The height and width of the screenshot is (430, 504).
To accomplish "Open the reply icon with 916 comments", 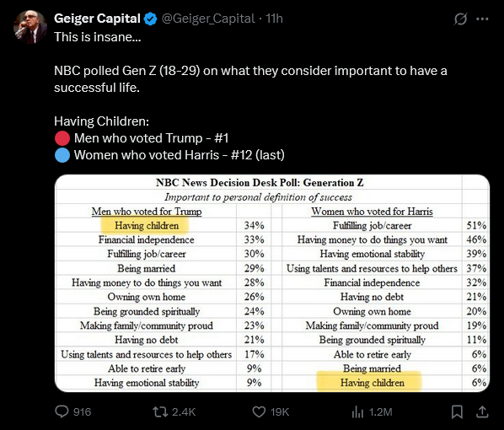I will coord(62,411).
